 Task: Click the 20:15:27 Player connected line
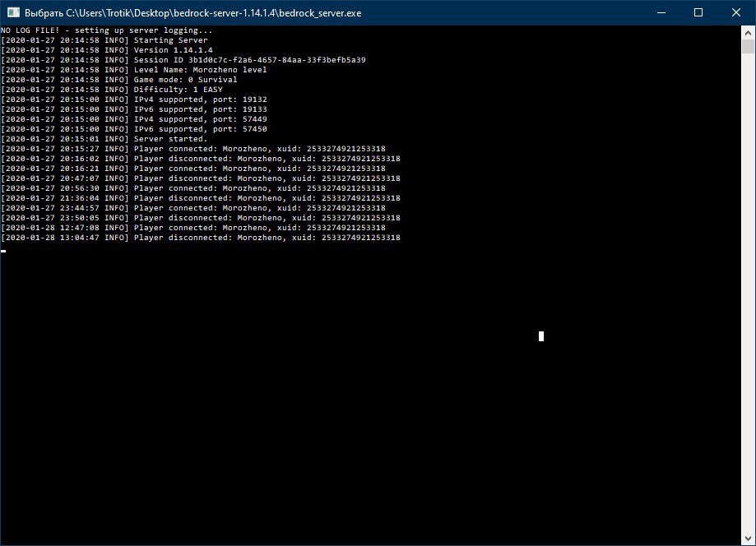coord(193,149)
